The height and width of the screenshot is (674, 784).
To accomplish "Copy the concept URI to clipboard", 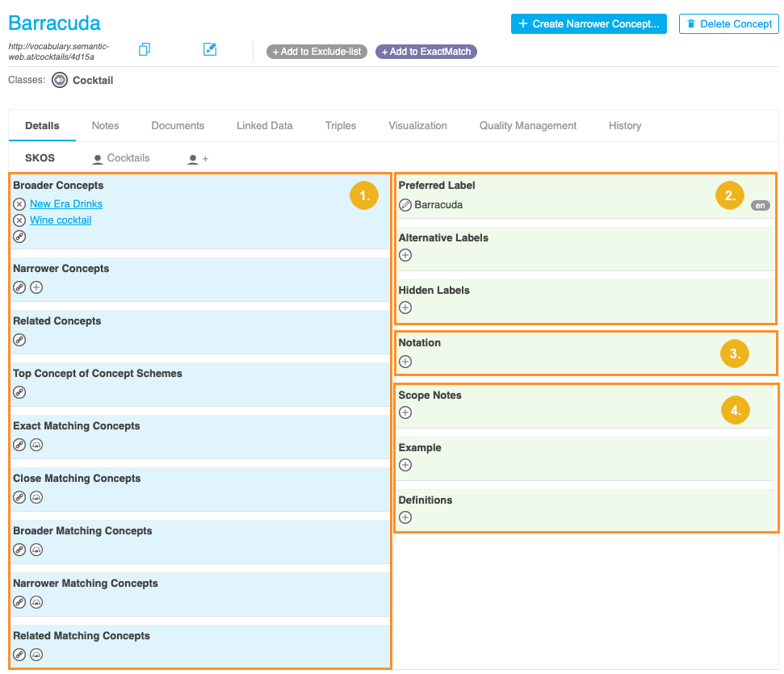I will pos(145,50).
